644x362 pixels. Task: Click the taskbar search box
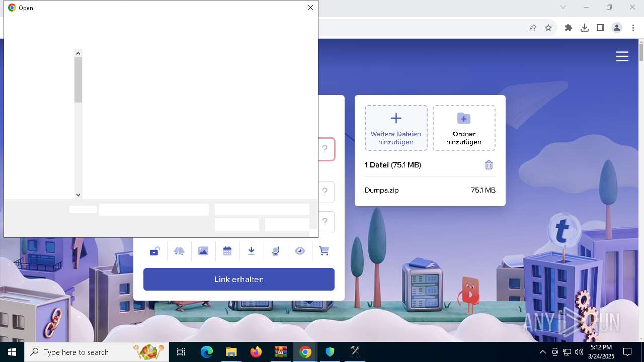[97, 352]
